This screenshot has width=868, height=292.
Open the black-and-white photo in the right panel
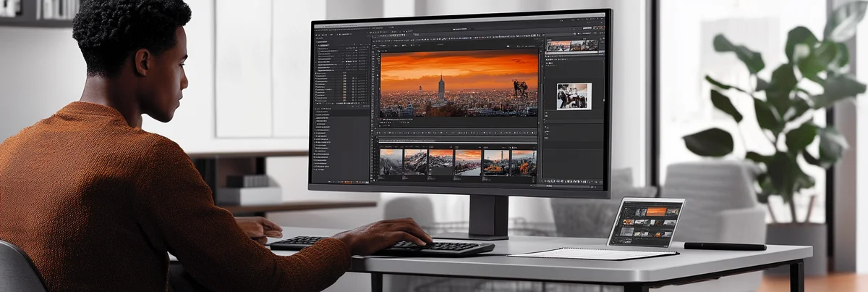(x=574, y=96)
